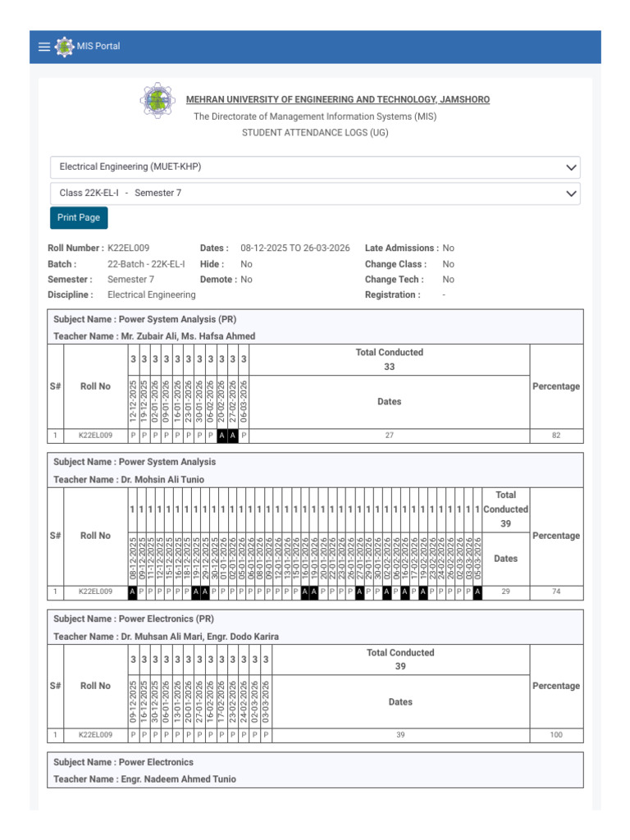Click the MIS Portal title text

pyautogui.click(x=98, y=46)
